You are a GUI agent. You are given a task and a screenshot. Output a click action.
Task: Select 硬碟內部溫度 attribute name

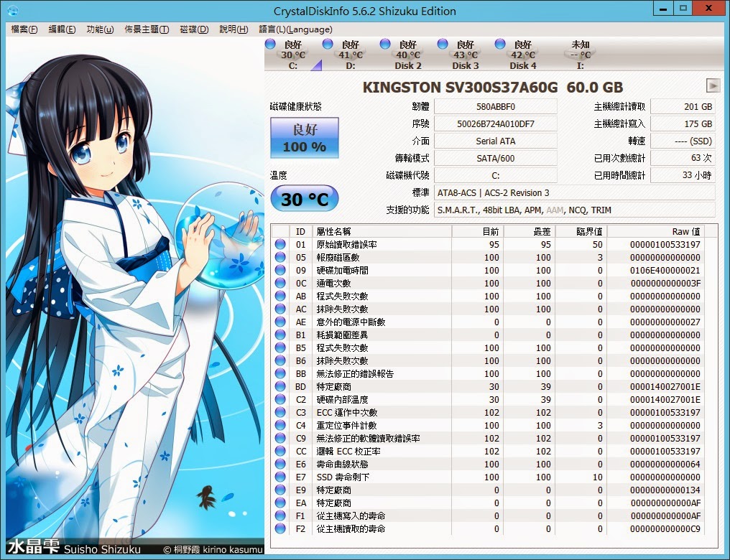click(x=342, y=399)
